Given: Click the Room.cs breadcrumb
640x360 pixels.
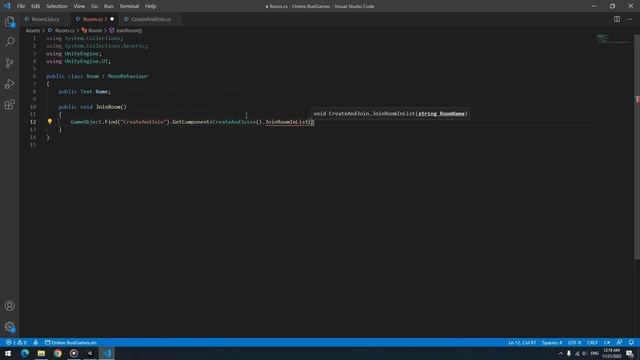Looking at the screenshot, I should click(x=62, y=31).
